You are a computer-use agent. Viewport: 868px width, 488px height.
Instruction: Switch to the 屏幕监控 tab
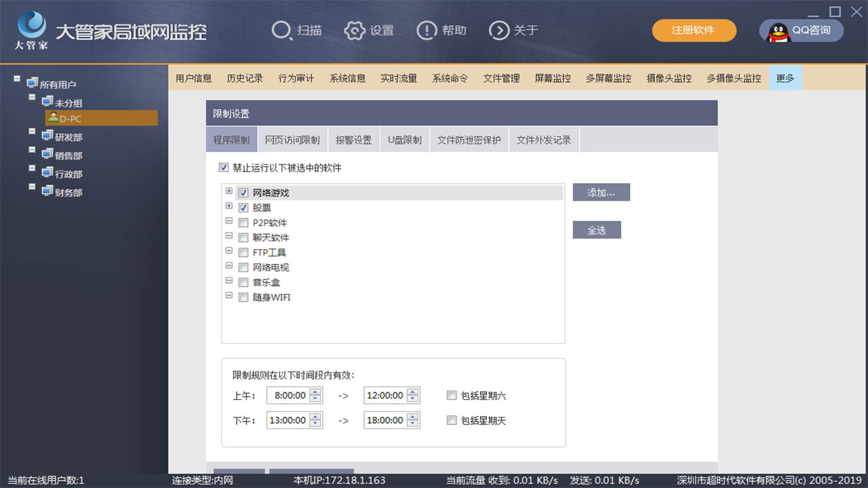(554, 78)
